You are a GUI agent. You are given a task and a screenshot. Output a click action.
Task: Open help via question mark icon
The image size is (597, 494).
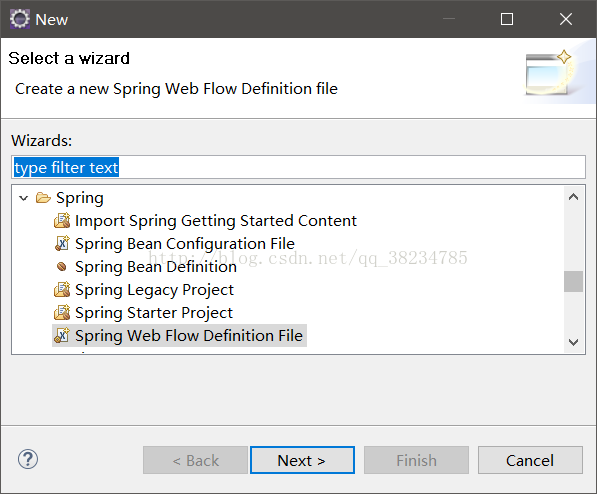[28, 459]
